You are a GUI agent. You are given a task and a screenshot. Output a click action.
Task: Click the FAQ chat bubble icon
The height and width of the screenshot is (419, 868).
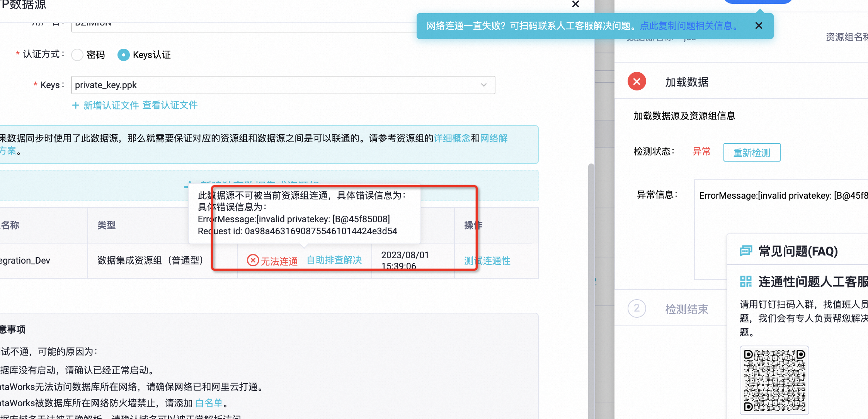[x=745, y=251]
